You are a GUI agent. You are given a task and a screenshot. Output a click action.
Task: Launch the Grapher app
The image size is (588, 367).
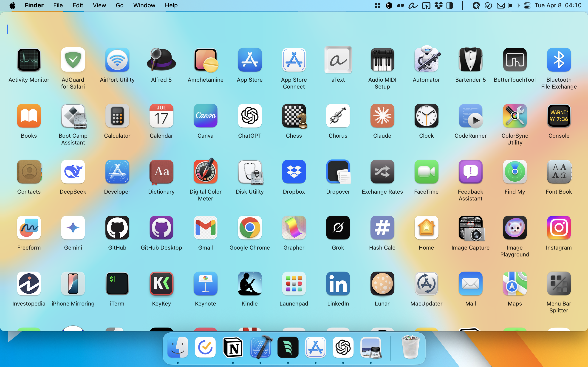point(294,228)
